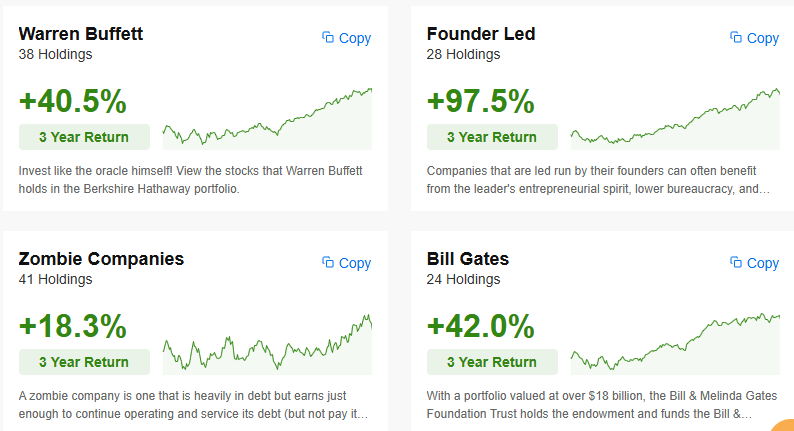Click the 38 Holdings text under Warren Buffett
Image resolution: width=794 pixels, height=431 pixels.
[x=56, y=54]
